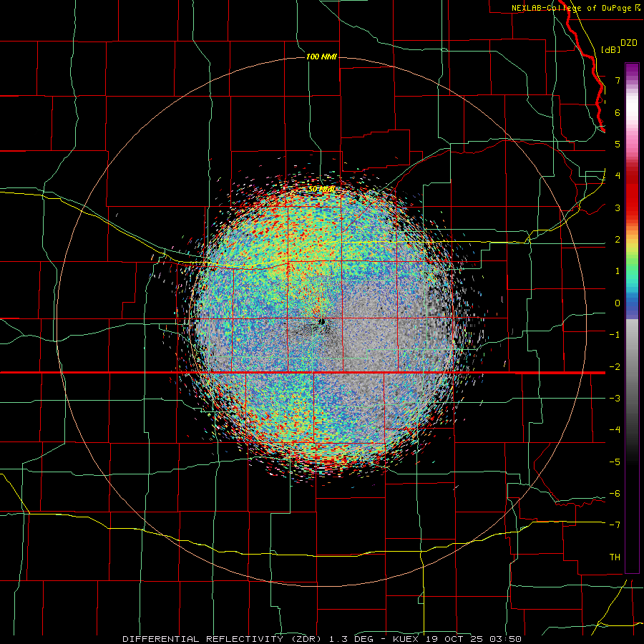Click the 19 OCT 25 03:50 timestamp
Screen dimensions: 644x644
tap(474, 639)
